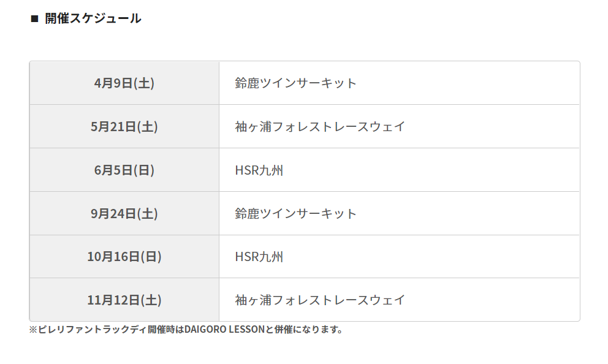Click 鈴鹿ツインサーキット in the April 9 row

[295, 83]
